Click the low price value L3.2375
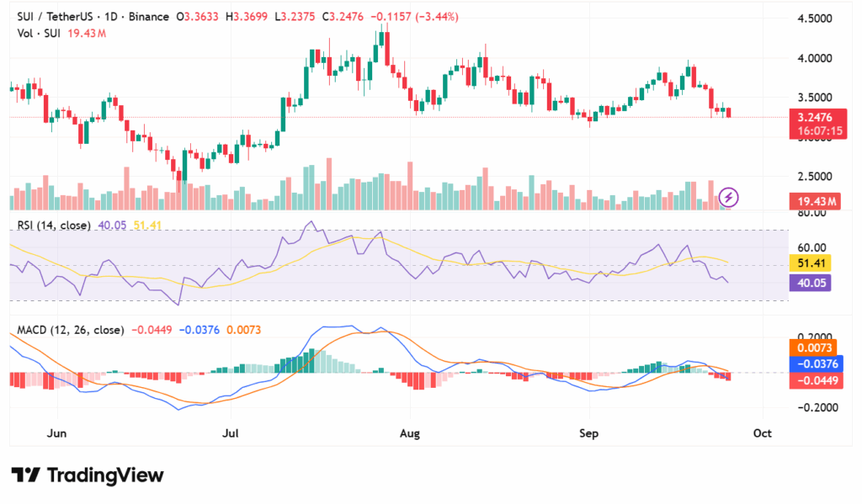 click(x=295, y=17)
